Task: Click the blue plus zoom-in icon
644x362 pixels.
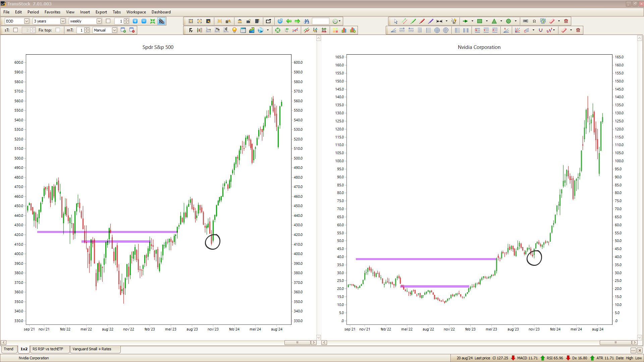Action: [135, 21]
